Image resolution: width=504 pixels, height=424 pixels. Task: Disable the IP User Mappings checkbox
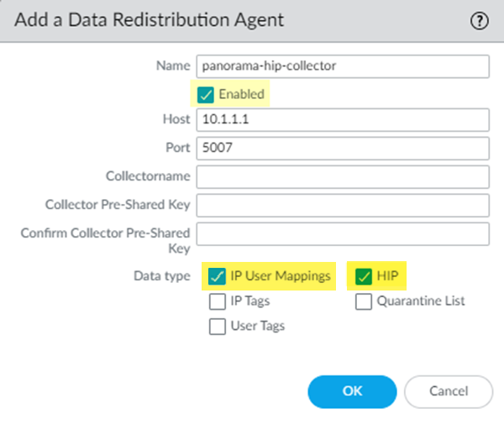pyautogui.click(x=217, y=275)
